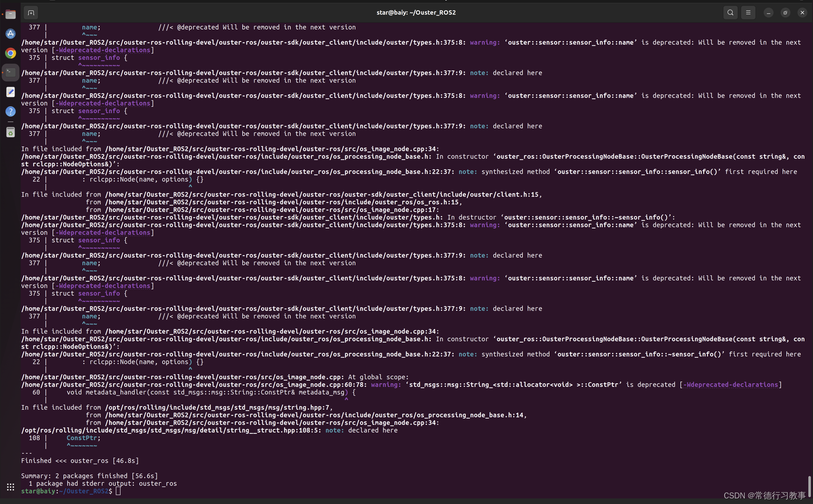
Task: Click the synthesized method '~sensor_info()' note line
Action: coord(411,354)
